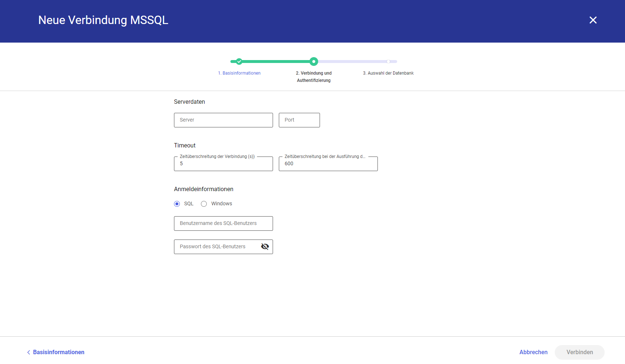625x364 pixels.
Task: Click the completed checkmark step icon
Action: point(239,62)
